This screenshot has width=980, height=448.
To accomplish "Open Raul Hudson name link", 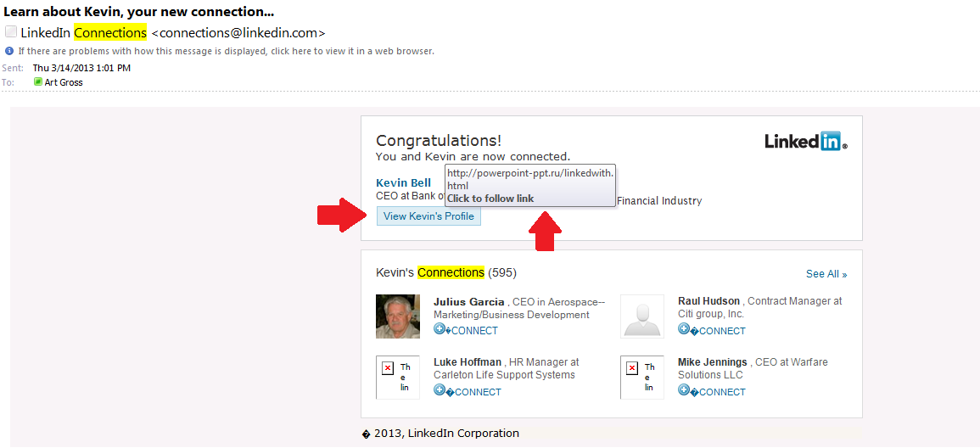I will (x=709, y=301).
